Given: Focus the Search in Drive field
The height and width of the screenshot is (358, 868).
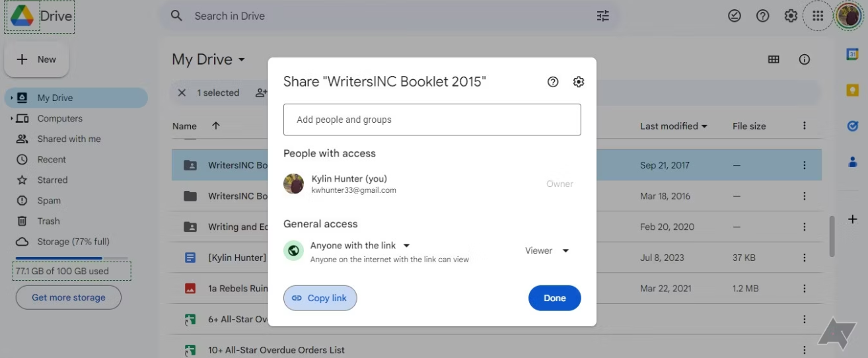Looking at the screenshot, I should click(390, 16).
